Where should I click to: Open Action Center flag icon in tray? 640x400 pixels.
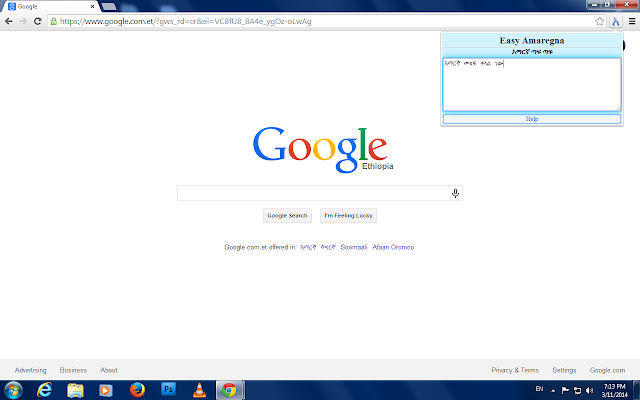pyautogui.click(x=565, y=391)
